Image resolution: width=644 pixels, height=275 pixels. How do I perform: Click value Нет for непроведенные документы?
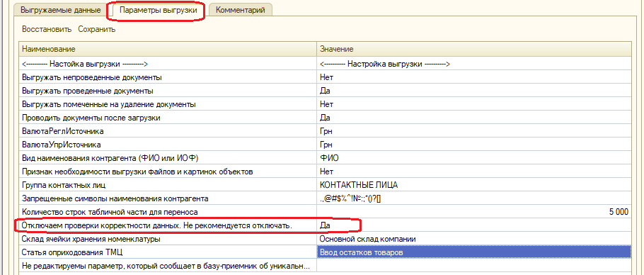click(474, 77)
